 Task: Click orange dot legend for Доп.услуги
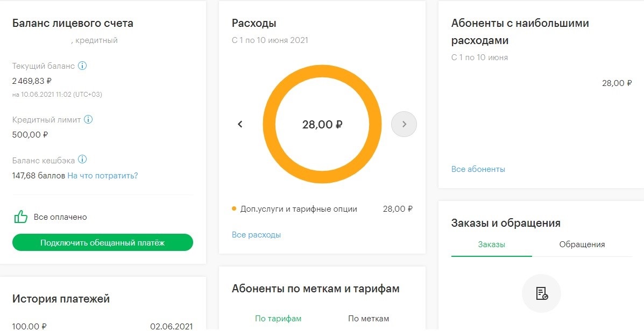point(234,209)
